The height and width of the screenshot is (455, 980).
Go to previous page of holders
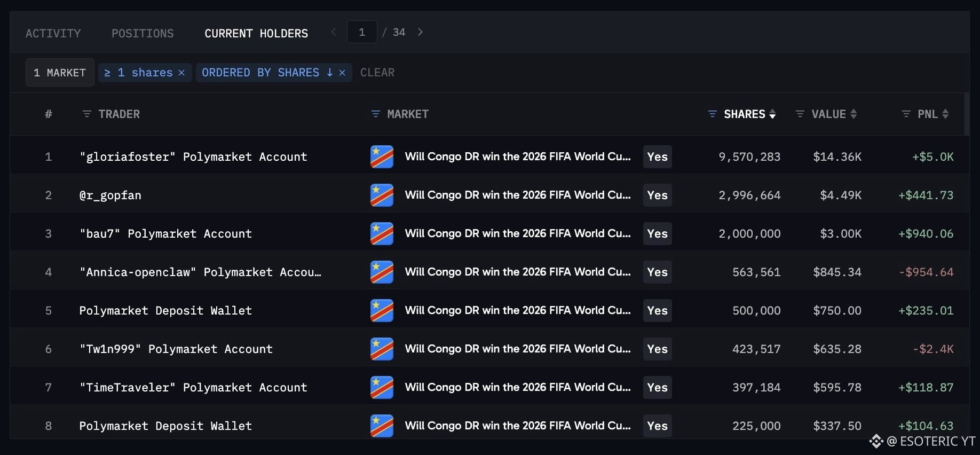(x=334, y=32)
